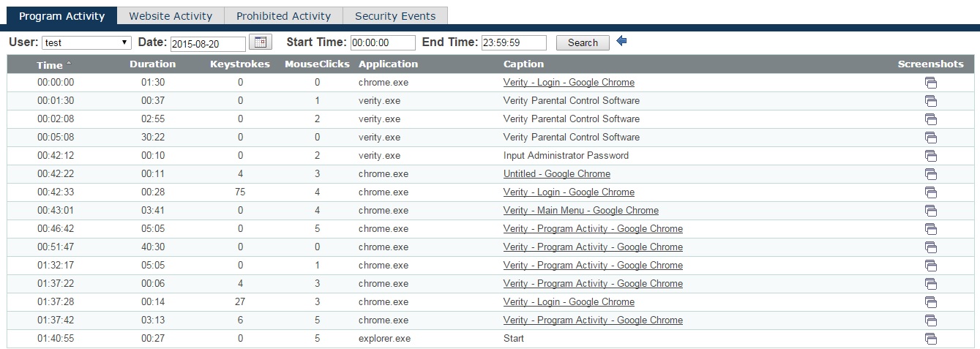Sort the table by Time column
Screen dimensions: 980x349
coord(50,64)
